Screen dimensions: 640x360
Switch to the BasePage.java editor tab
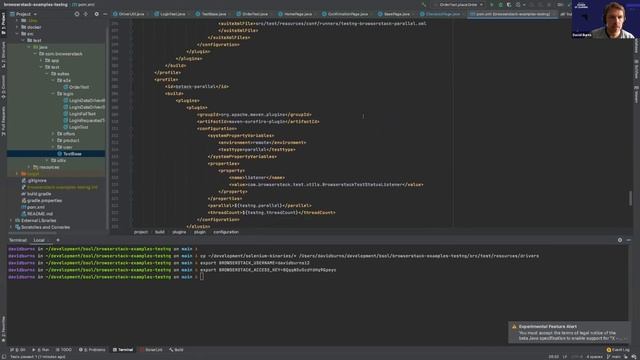[395, 14]
